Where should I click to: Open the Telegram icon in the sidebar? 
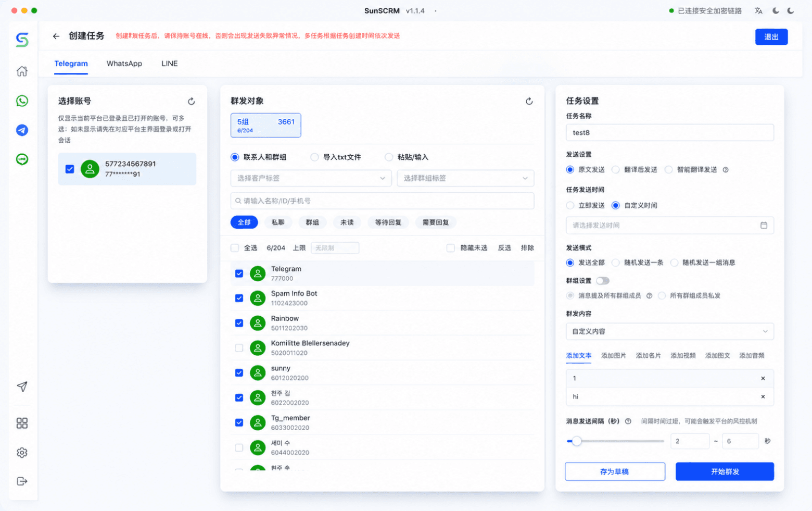22,130
